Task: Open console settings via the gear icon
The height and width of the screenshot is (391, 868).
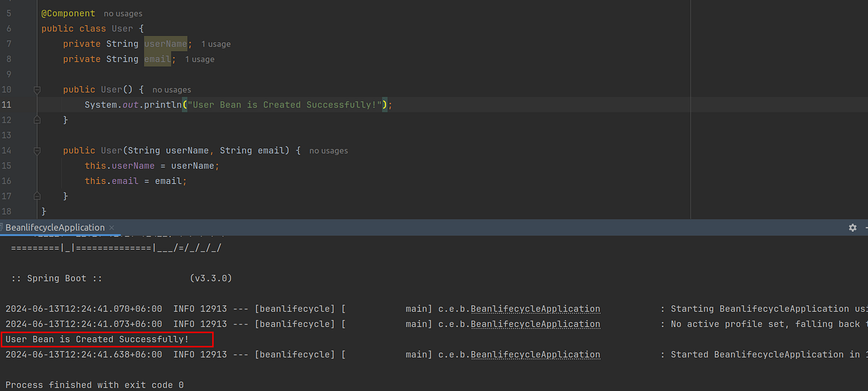Action: 853,227
